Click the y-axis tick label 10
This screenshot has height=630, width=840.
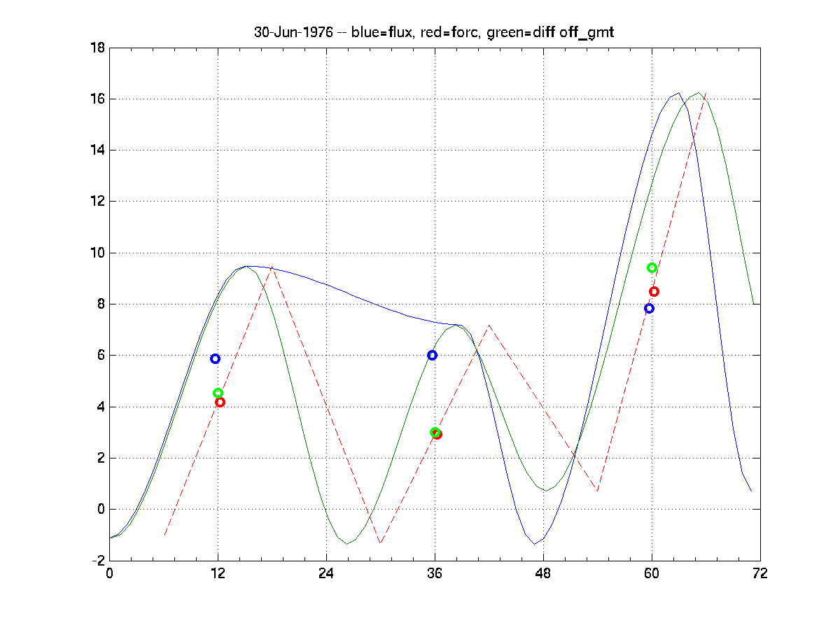97,253
